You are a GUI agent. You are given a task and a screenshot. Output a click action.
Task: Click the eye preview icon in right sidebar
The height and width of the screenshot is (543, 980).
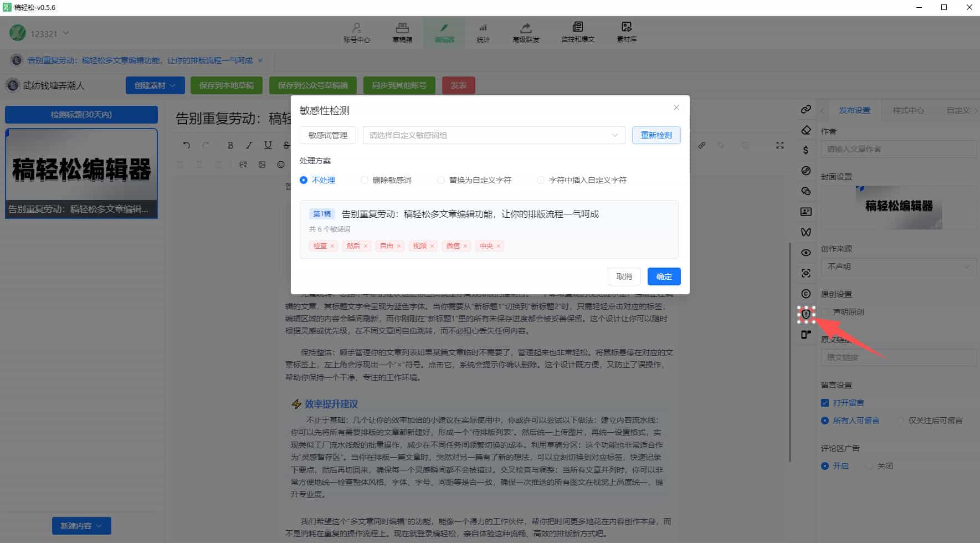coord(805,252)
